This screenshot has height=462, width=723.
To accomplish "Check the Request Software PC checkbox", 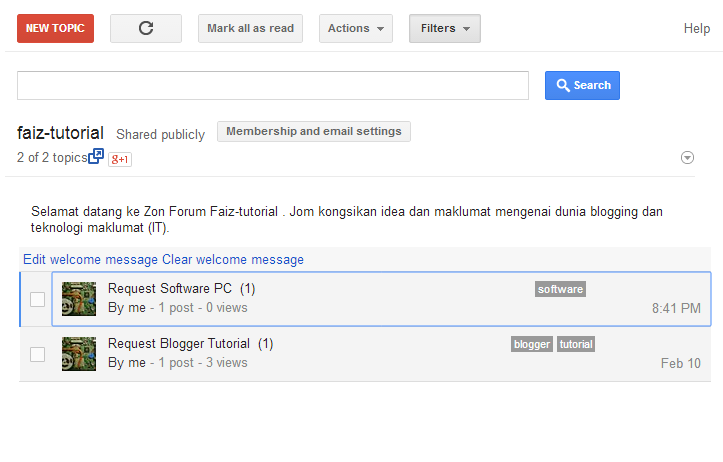I will click(x=37, y=299).
